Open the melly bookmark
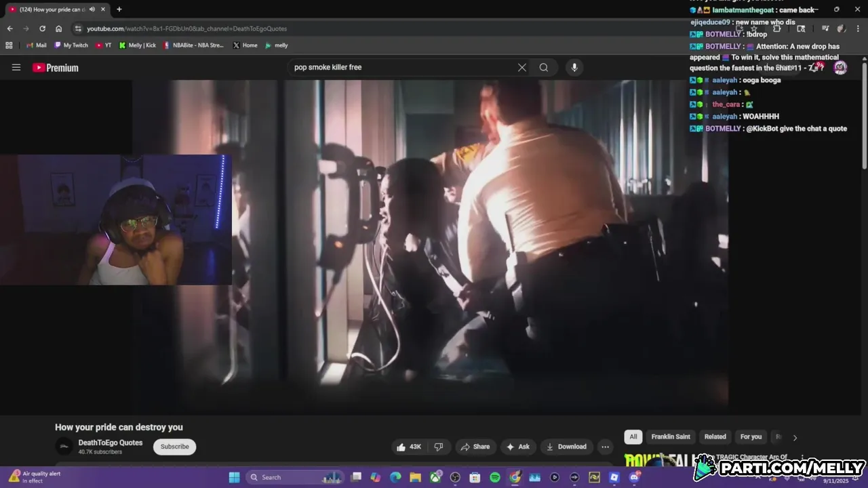 click(277, 45)
